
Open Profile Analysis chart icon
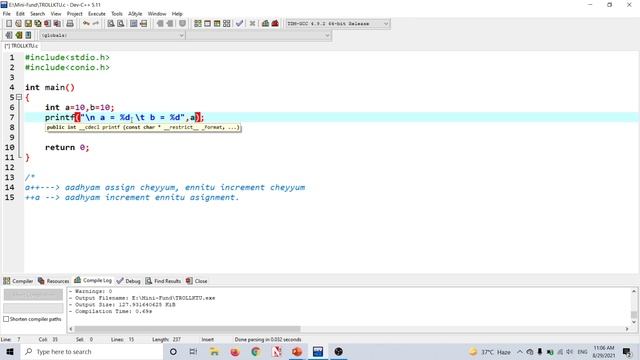265,24
